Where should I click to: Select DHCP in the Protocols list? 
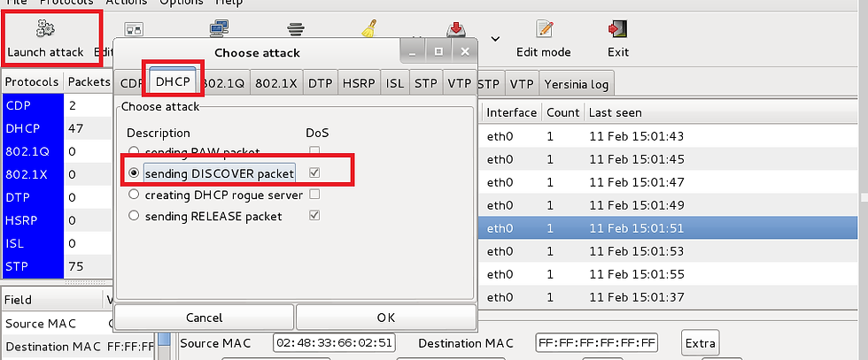[x=32, y=128]
